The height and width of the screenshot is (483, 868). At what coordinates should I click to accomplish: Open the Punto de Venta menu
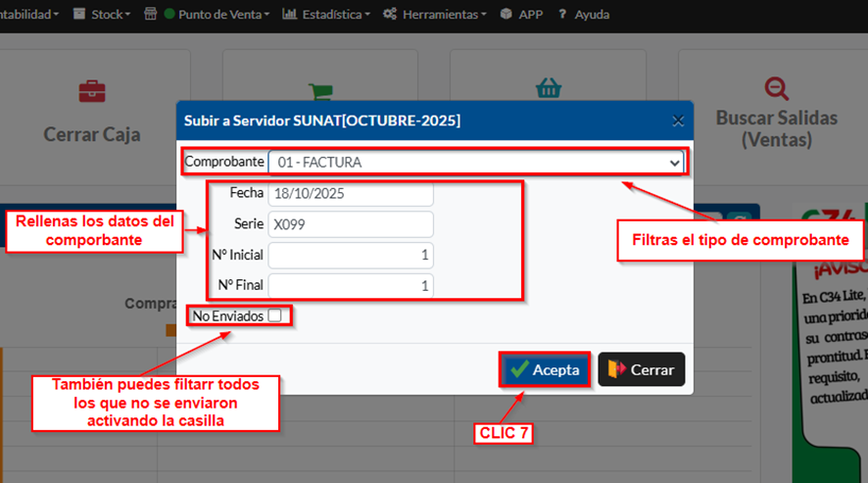(x=217, y=15)
